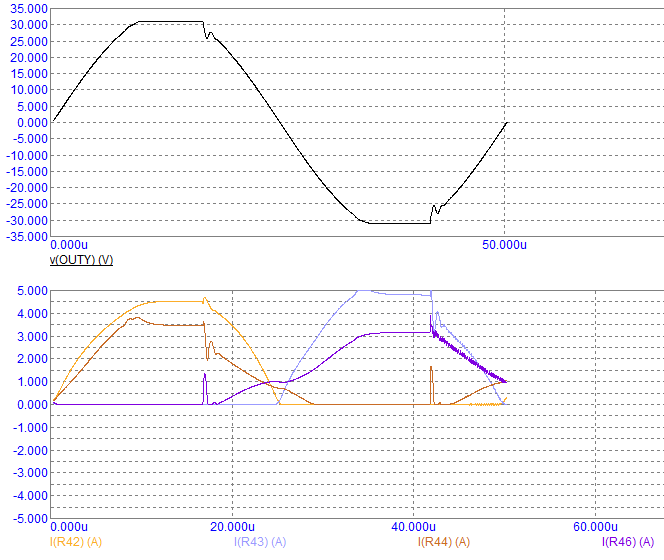This screenshot has height=560, width=664.
Task: Click the -1.000 current axis label
Action: [30, 427]
